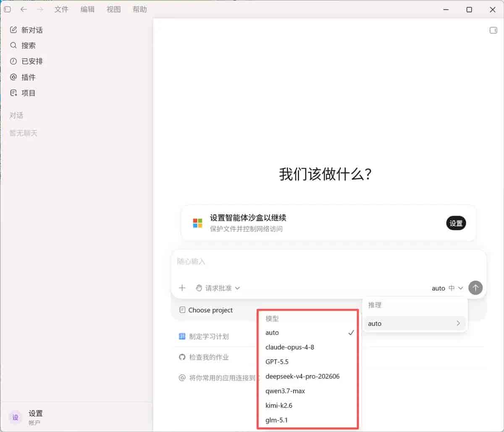Viewport: 504px width, 432px height.
Task: Click the 对话 section label
Action: pyautogui.click(x=16, y=115)
